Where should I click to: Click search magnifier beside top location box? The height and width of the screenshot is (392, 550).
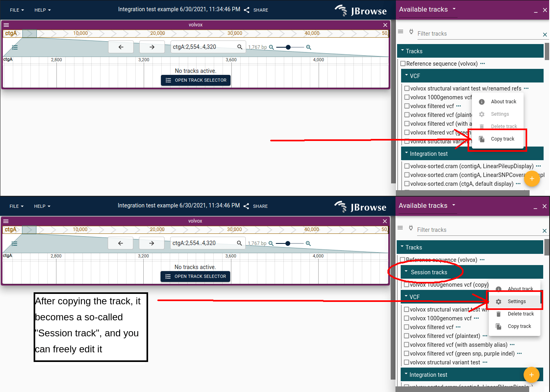click(240, 47)
